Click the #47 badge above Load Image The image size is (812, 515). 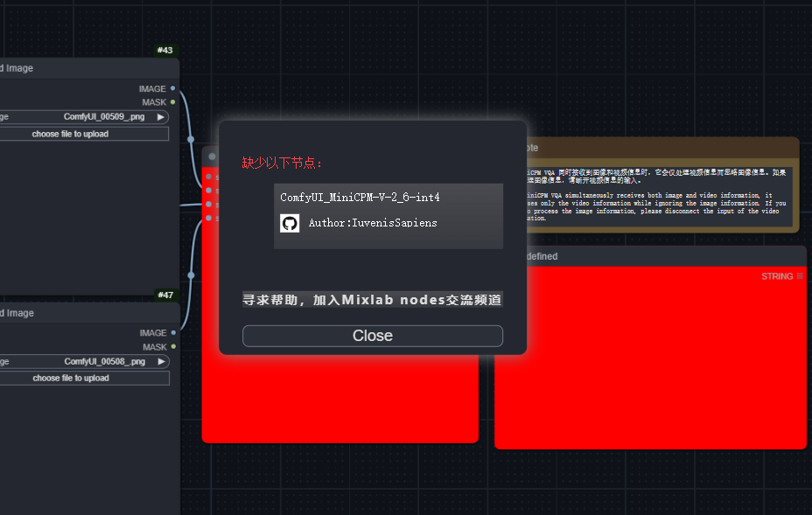pos(164,295)
